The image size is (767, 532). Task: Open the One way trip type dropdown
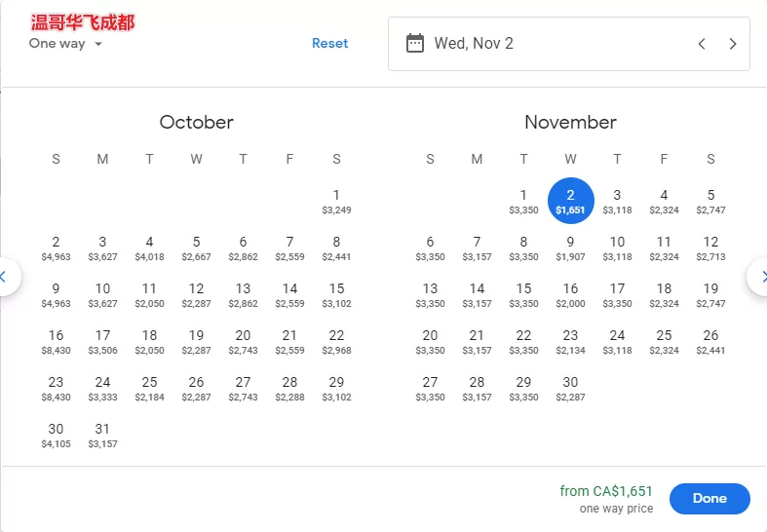(x=65, y=44)
